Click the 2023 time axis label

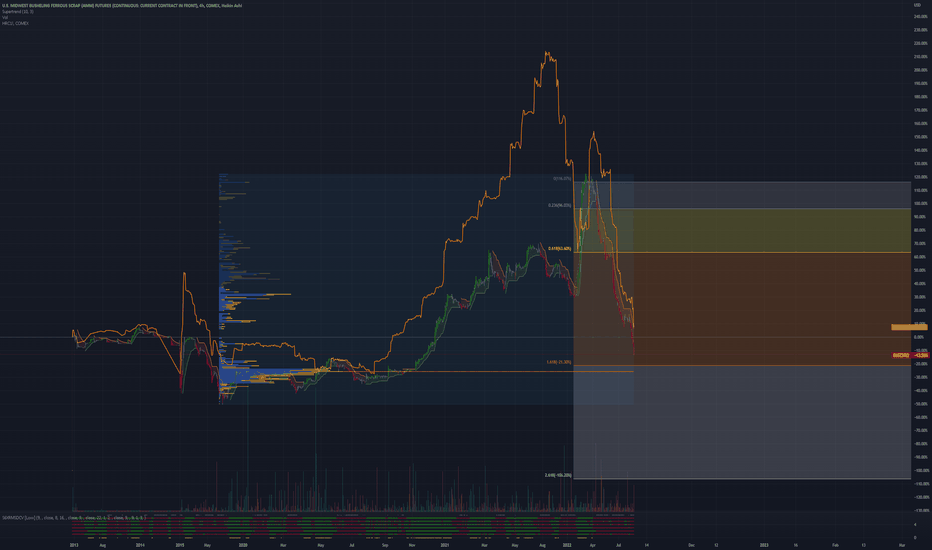tap(764, 545)
